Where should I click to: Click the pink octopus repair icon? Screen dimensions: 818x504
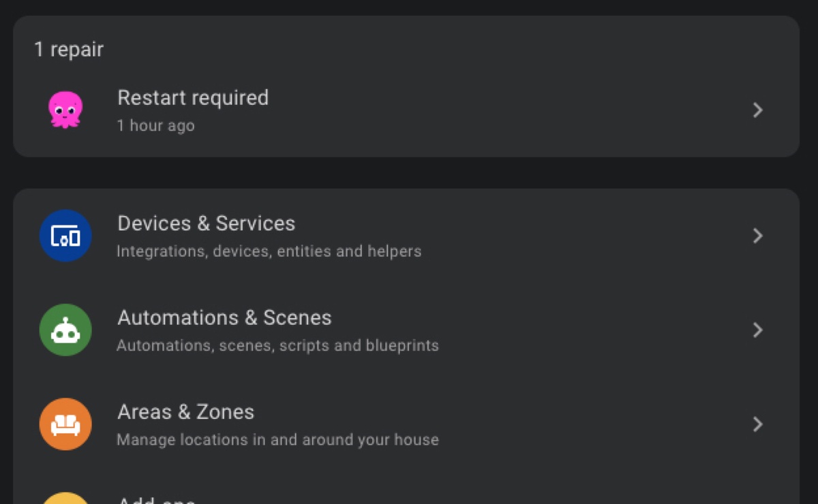coord(65,110)
